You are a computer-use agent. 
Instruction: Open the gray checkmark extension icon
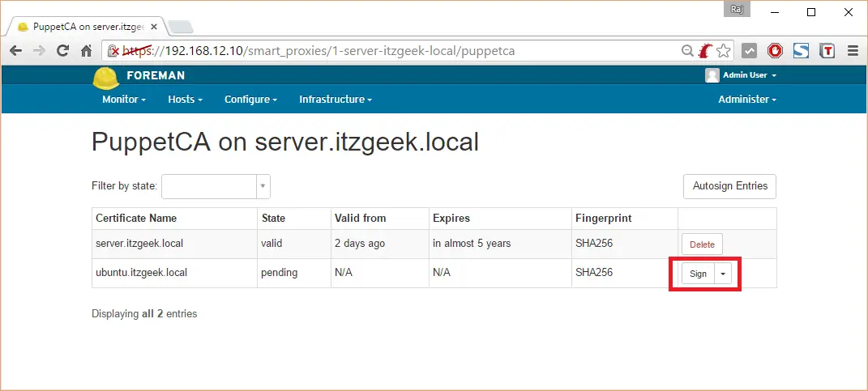click(749, 51)
